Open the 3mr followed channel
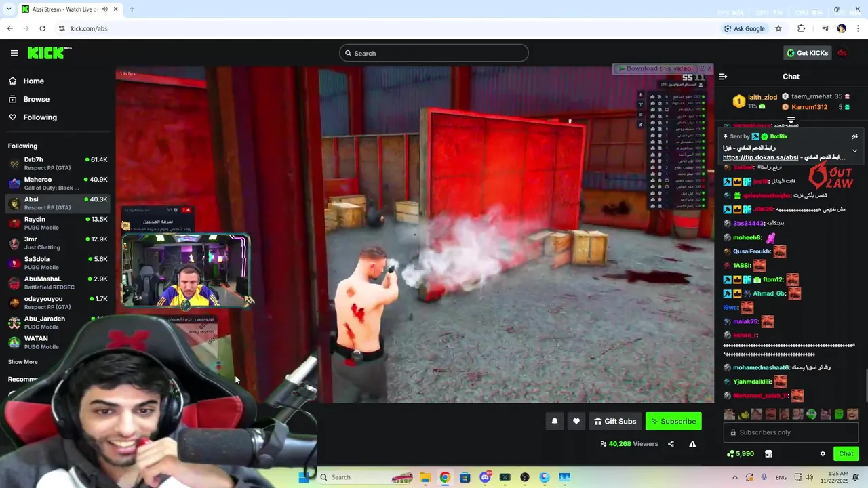 click(57, 243)
